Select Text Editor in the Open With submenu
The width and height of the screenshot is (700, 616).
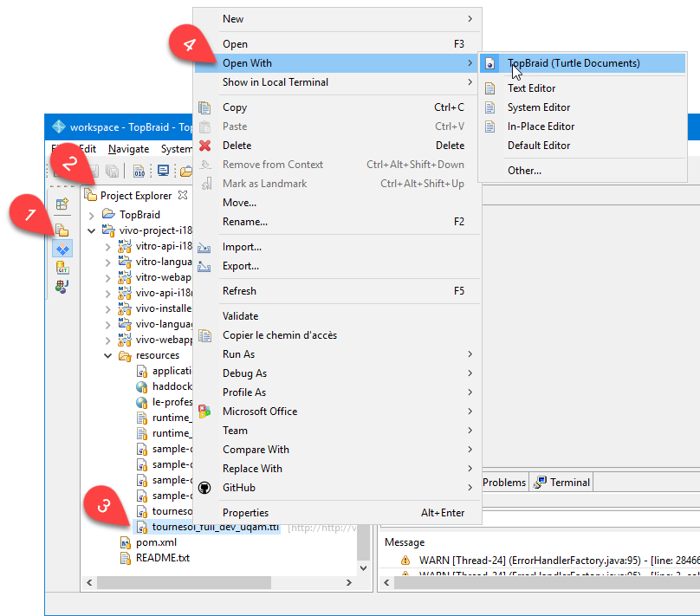[x=582, y=88]
